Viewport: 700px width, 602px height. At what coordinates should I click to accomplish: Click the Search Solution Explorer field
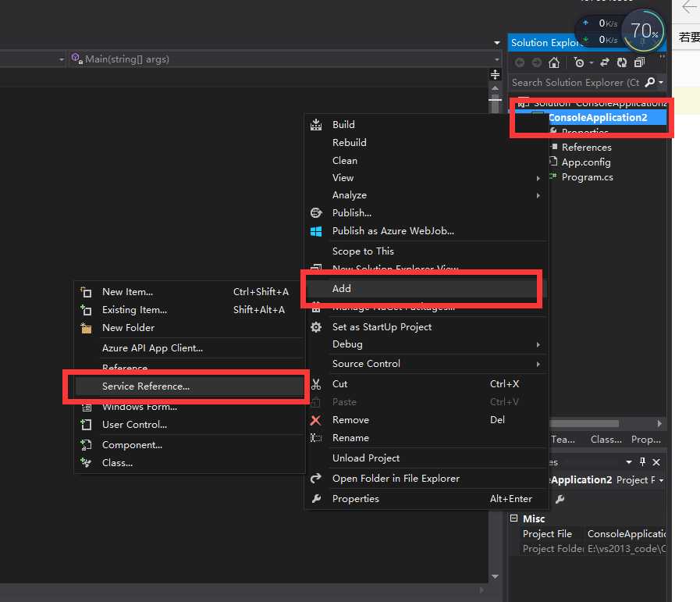point(575,83)
